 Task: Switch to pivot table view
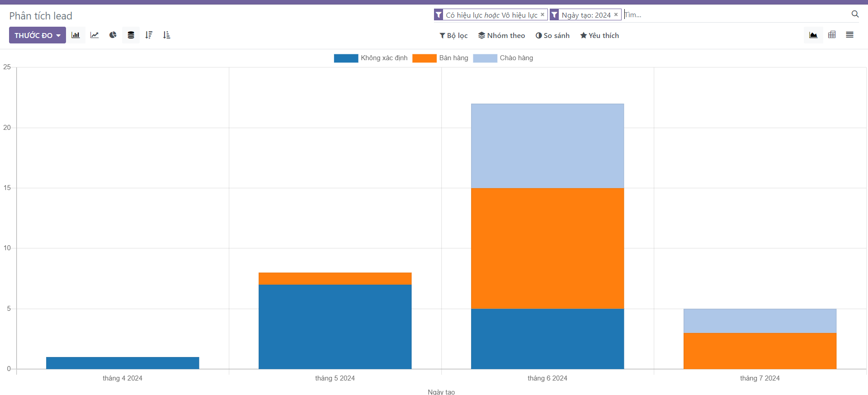coord(832,35)
